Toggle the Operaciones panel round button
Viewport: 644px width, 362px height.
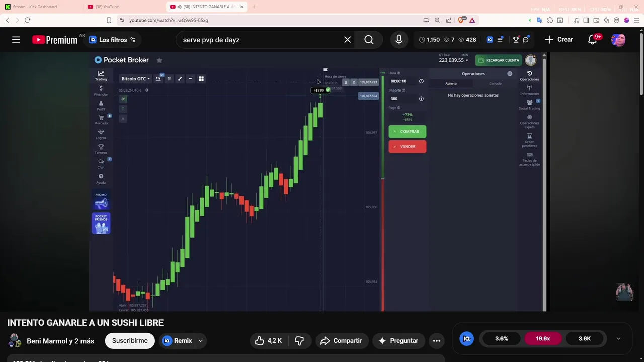[510, 74]
